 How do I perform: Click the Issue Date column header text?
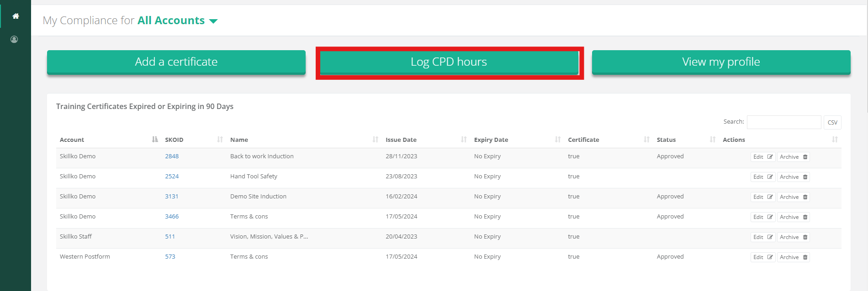coord(401,140)
